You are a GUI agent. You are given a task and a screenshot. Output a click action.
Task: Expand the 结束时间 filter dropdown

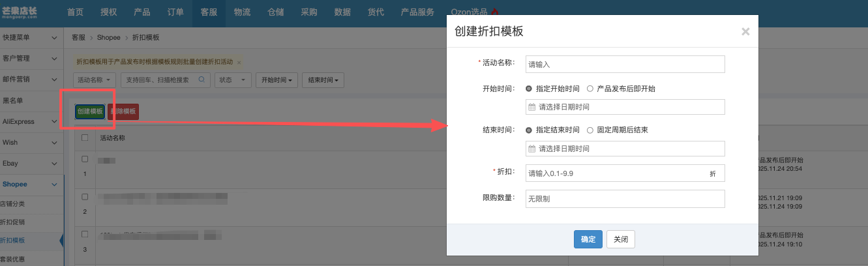pyautogui.click(x=323, y=80)
